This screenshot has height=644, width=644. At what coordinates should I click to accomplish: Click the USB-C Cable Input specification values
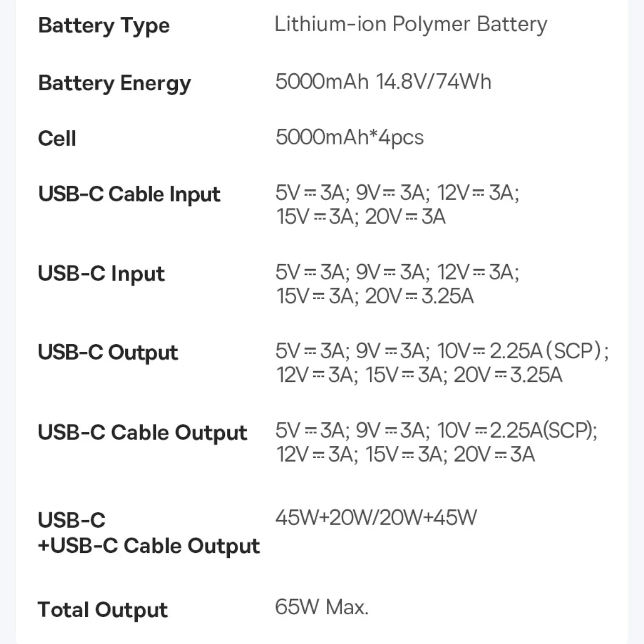coord(397,205)
